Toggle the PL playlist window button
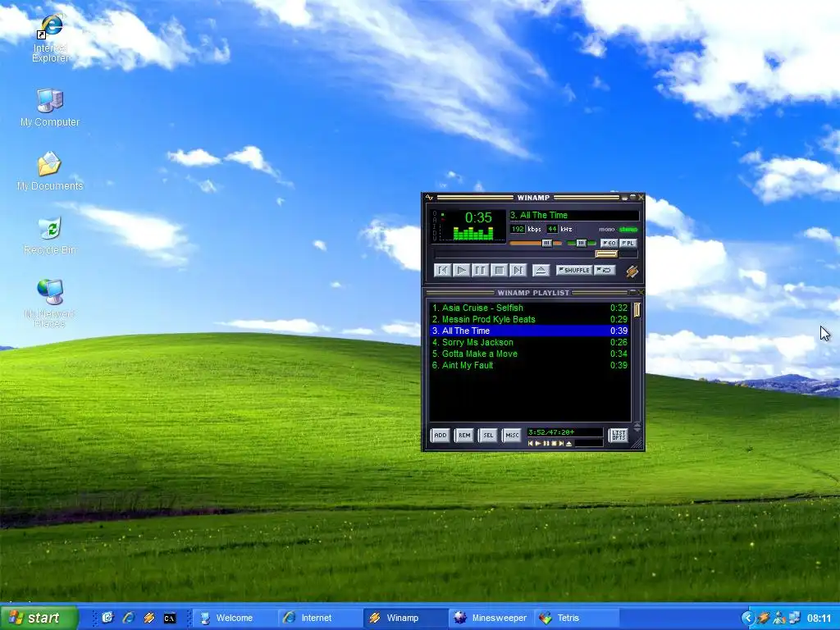840x630 pixels. [x=628, y=243]
